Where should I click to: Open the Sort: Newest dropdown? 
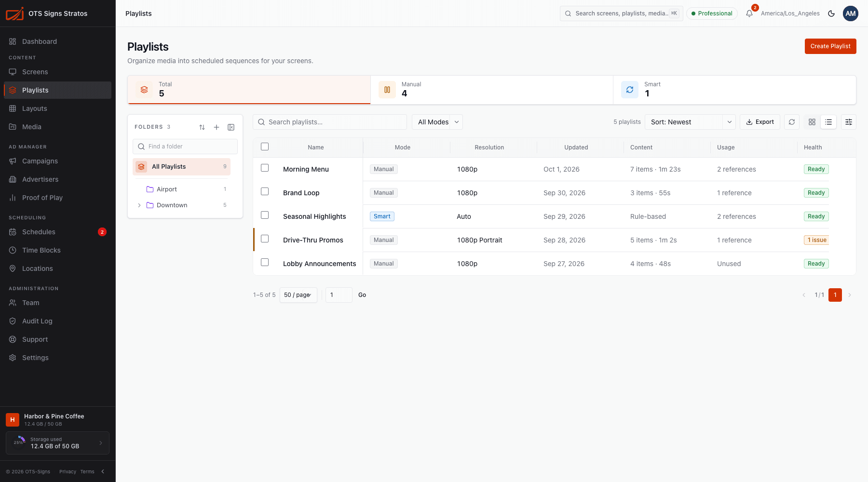pyautogui.click(x=690, y=122)
